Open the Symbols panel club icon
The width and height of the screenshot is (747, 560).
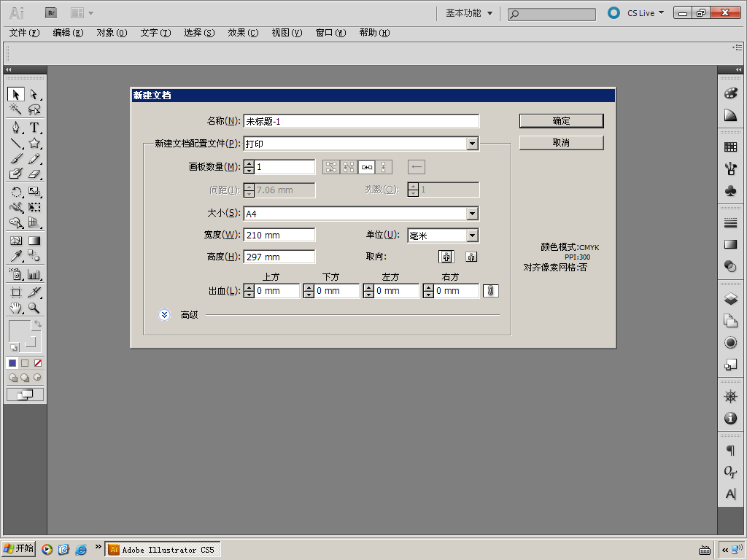click(730, 191)
